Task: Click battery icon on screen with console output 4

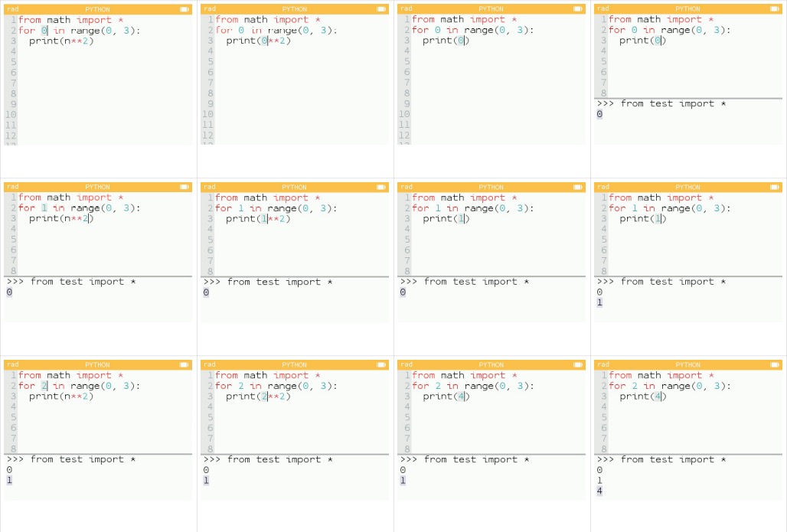Action: click(x=775, y=364)
